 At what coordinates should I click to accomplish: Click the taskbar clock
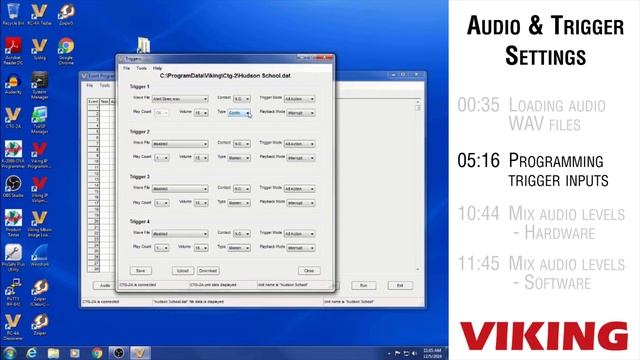click(433, 353)
